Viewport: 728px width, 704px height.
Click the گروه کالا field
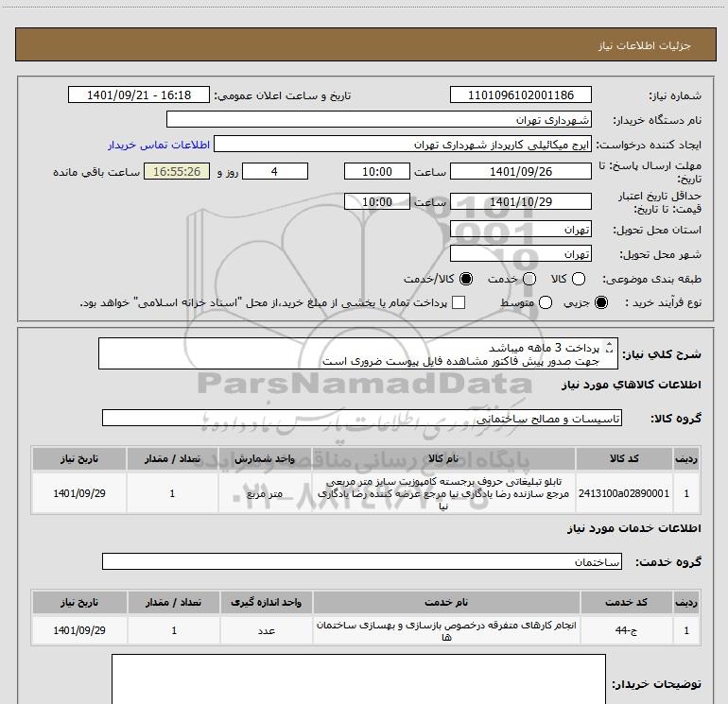pos(362,418)
